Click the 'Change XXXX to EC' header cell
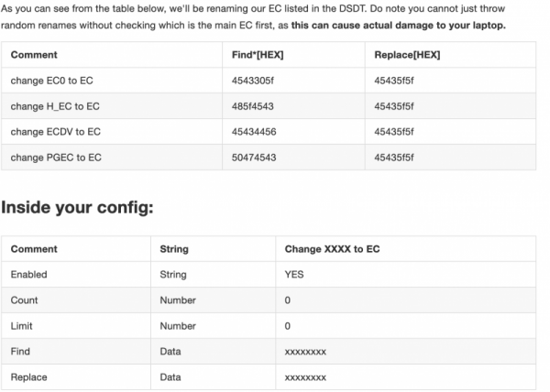 332,248
